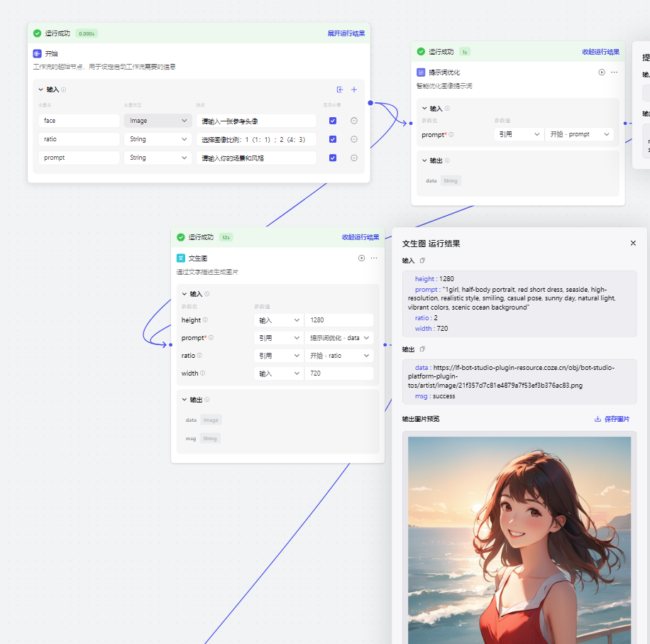650x644 pixels.
Task: Show info tooltip for 文生图 prompt parameter
Action: pyautogui.click(x=211, y=337)
